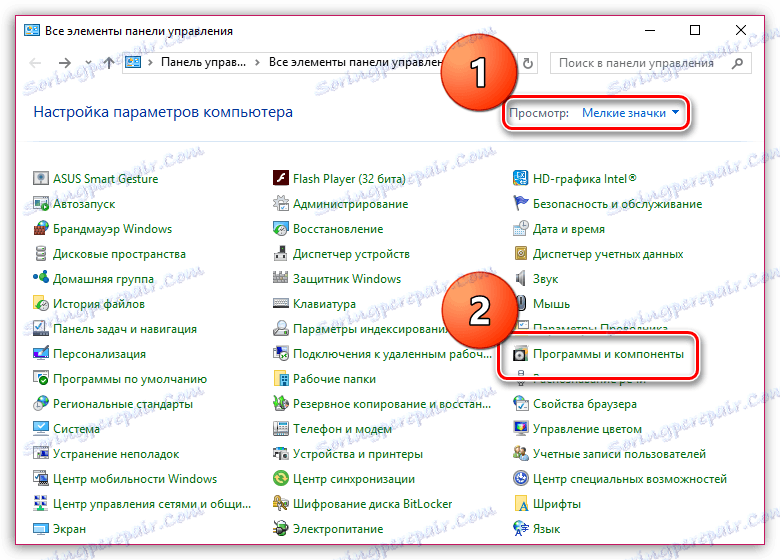Image resolution: width=780 pixels, height=560 pixels.
Task: Open the ASUS Smart Gesture icon
Action: pyautogui.click(x=41, y=178)
